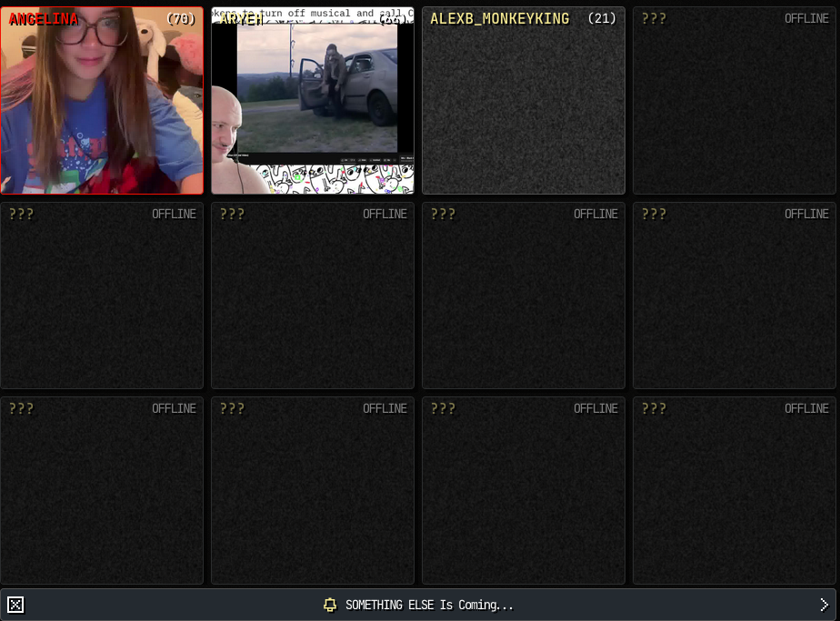Click the ANGELINA name label
Screen dimensions: 840x621
click(44, 19)
